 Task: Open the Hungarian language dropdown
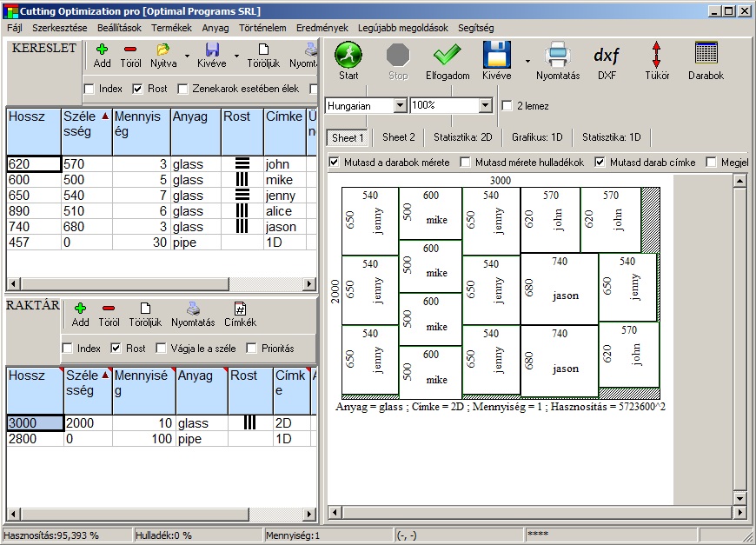click(400, 106)
